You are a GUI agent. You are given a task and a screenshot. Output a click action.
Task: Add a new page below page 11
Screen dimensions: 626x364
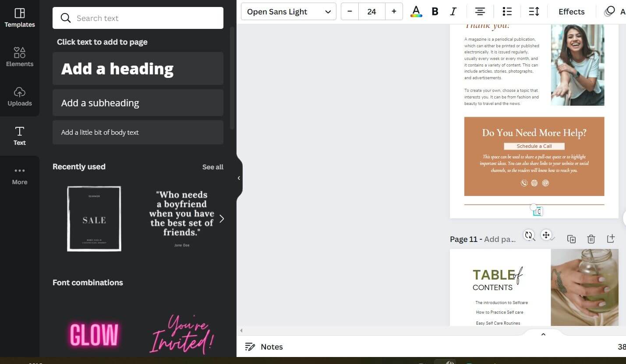pos(611,239)
